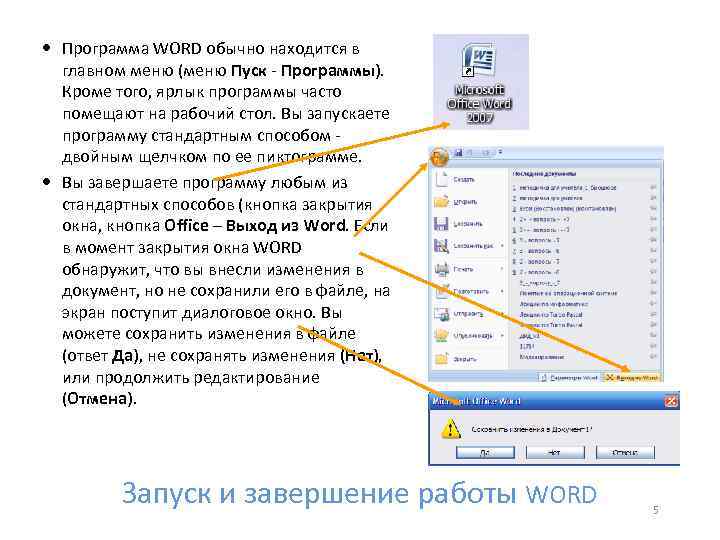Choose the Сохранить (Save) floppy disk icon
720x540 pixels.
(x=441, y=224)
